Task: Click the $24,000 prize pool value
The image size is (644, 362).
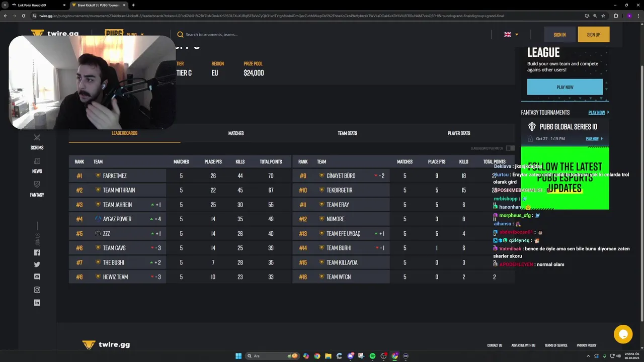Action: 254,73
